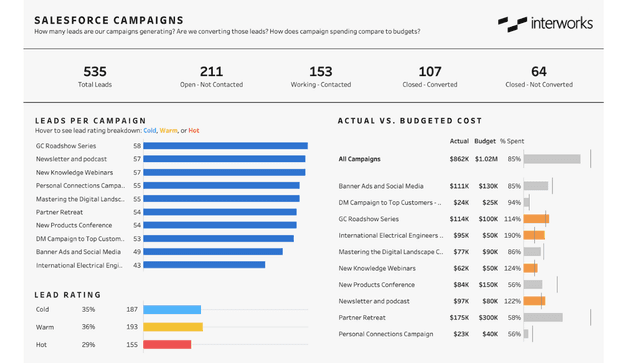
Task: Click the Personal Connections Campaign cost bar
Action: [526, 334]
